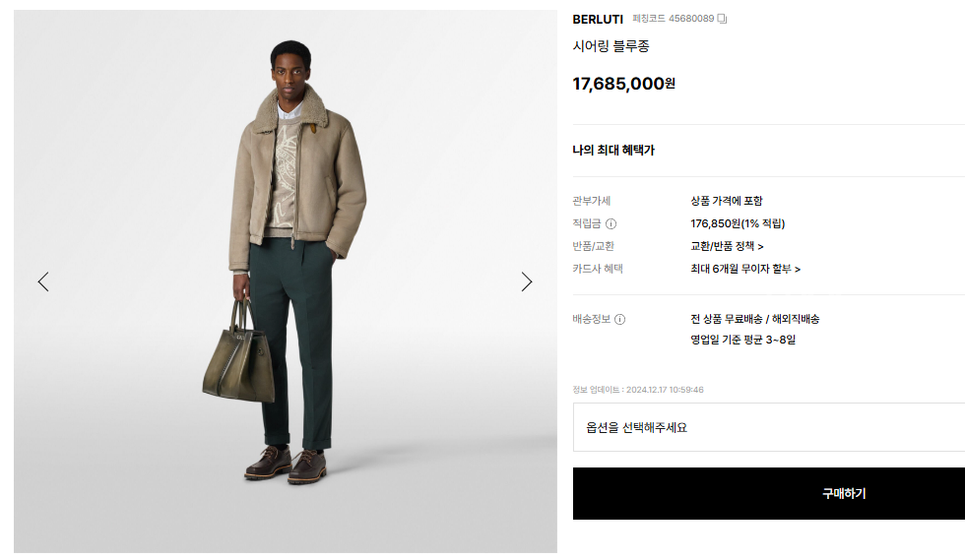Click the product title 시어링 블루종
The width and height of the screenshot is (965, 560).
(x=611, y=46)
